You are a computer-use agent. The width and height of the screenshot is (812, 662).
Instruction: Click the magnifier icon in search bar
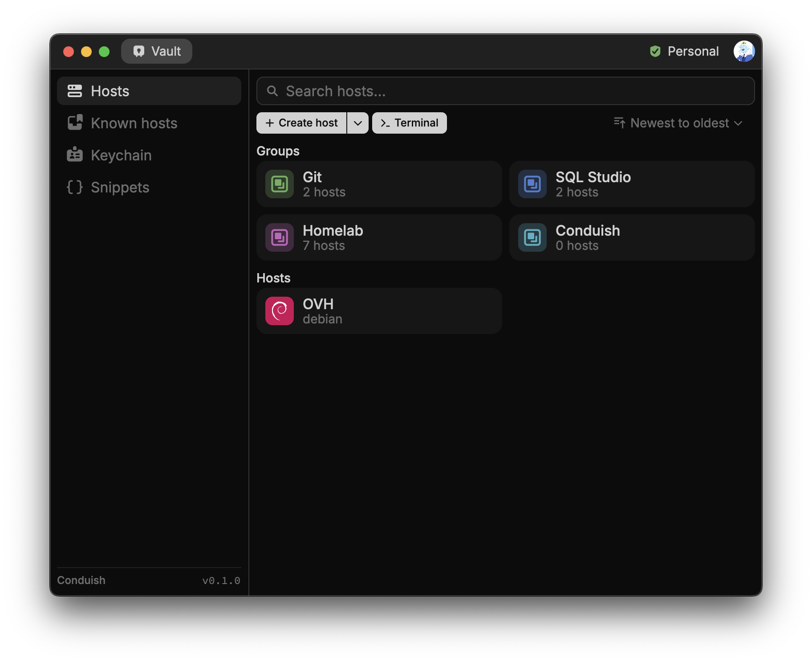272,91
